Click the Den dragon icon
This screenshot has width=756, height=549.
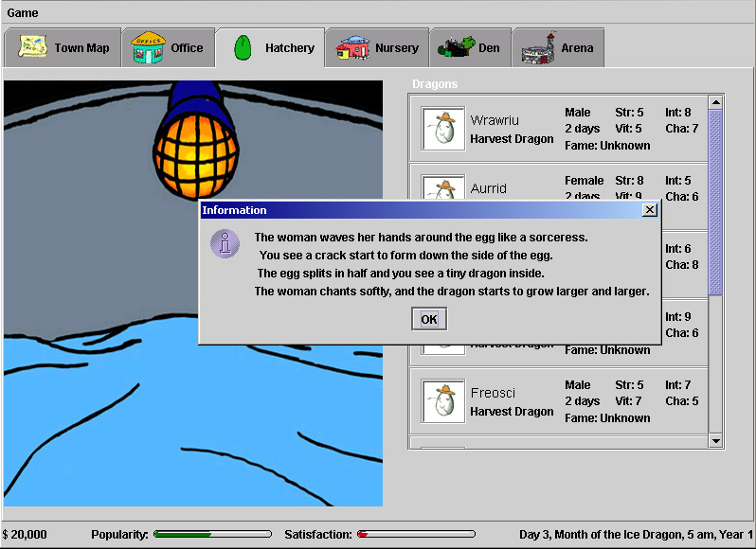pyautogui.click(x=455, y=47)
